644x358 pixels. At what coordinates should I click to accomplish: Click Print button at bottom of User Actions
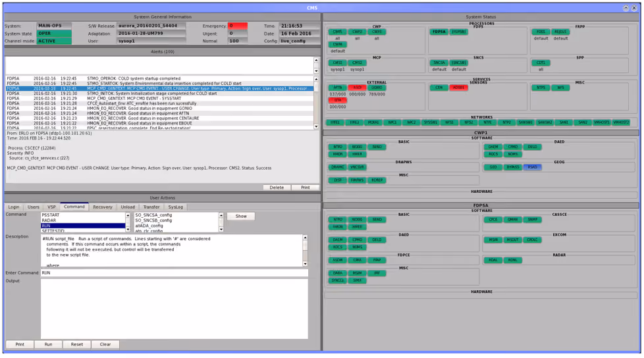(20, 344)
